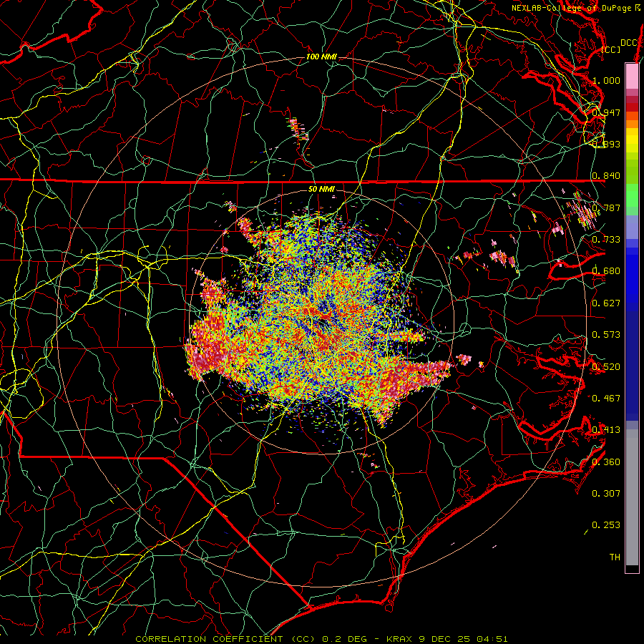644x644 pixels.
Task: Select the 0.253 scale value
Action: click(x=606, y=525)
